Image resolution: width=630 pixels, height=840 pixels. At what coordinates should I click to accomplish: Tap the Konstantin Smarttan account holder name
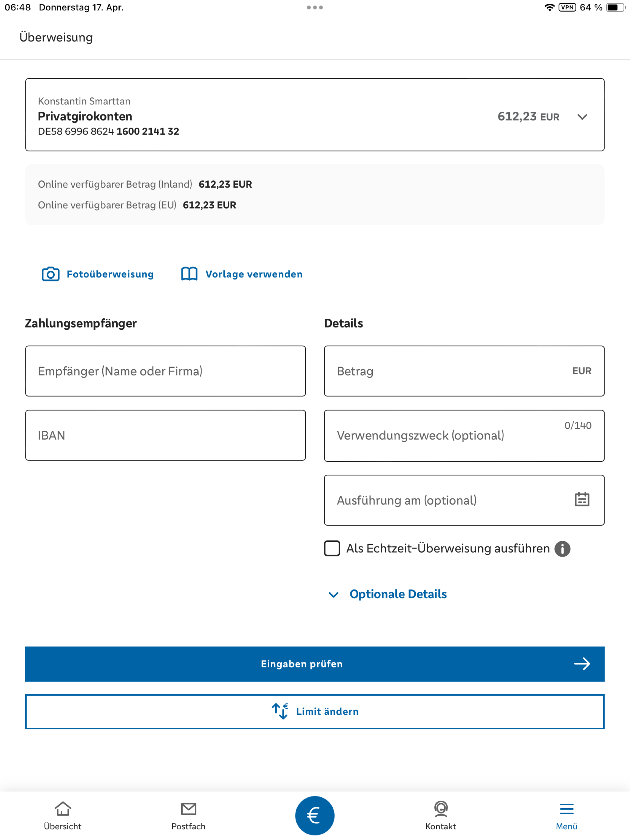(x=84, y=101)
